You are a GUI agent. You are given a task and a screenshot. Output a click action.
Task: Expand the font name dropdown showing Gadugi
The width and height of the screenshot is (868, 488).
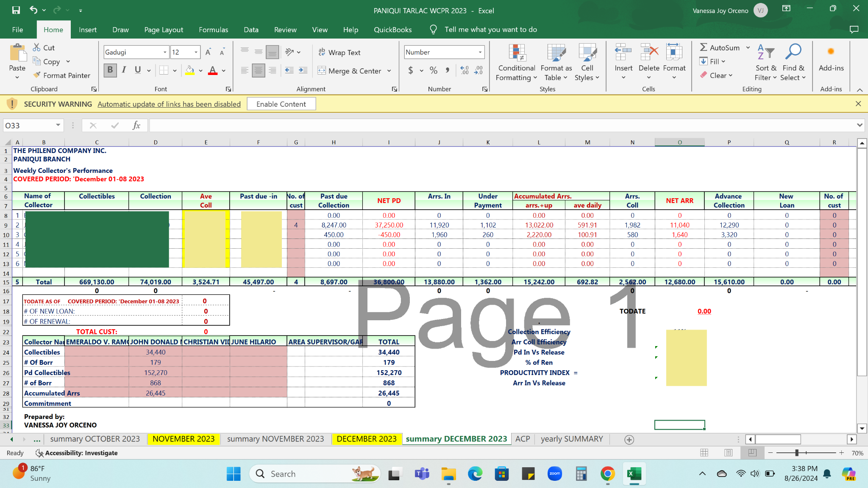tap(165, 52)
